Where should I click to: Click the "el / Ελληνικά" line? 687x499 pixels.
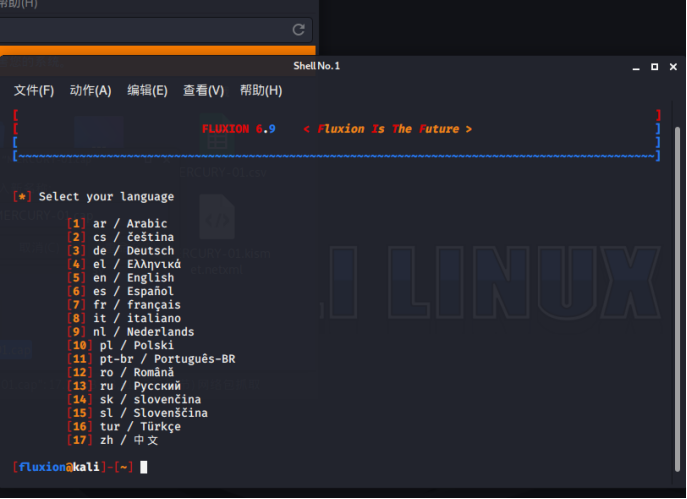coord(124,264)
